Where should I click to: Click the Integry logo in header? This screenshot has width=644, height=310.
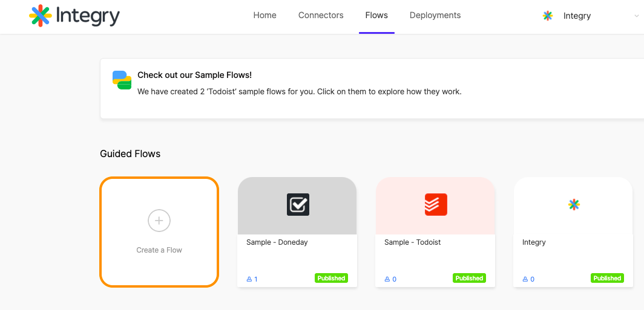[74, 16]
